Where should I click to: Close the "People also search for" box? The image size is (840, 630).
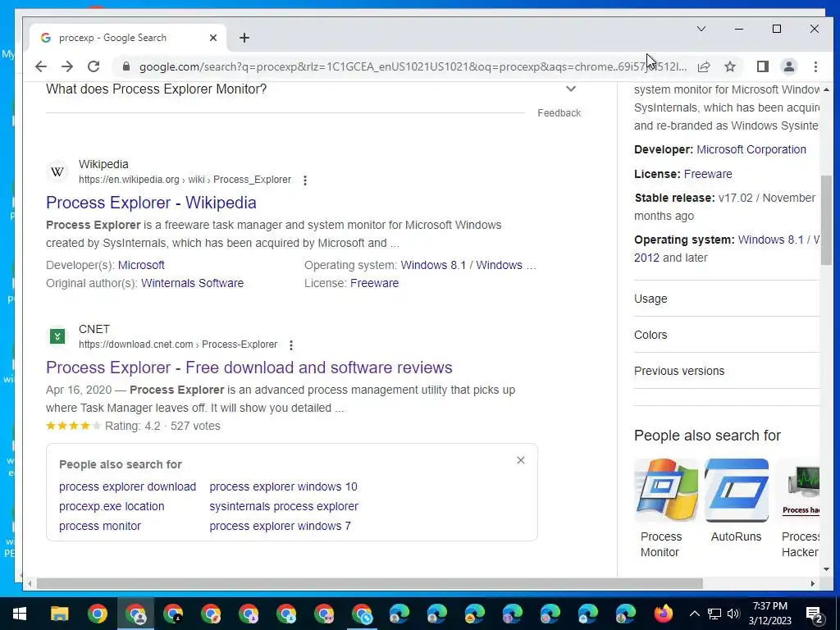pyautogui.click(x=521, y=461)
